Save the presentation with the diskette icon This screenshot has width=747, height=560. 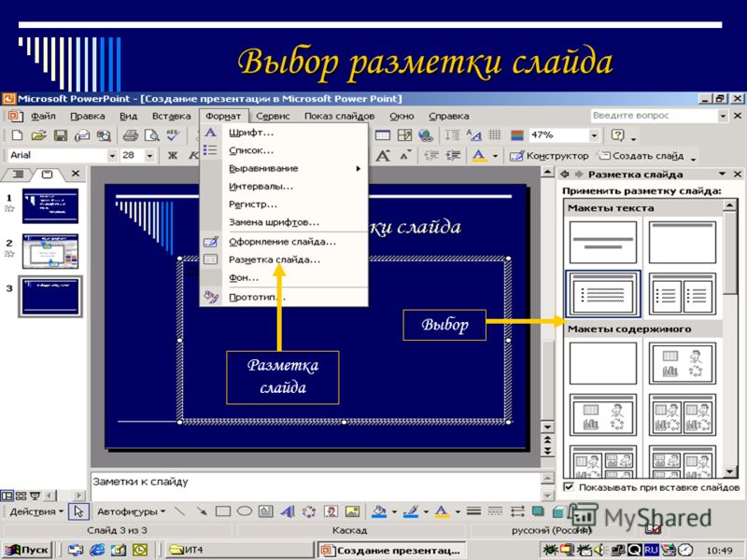61,135
